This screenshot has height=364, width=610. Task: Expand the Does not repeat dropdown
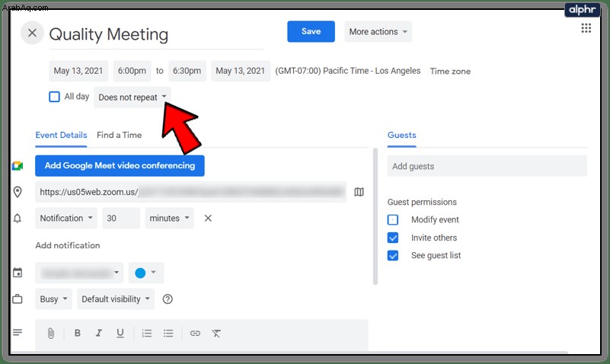coord(133,97)
